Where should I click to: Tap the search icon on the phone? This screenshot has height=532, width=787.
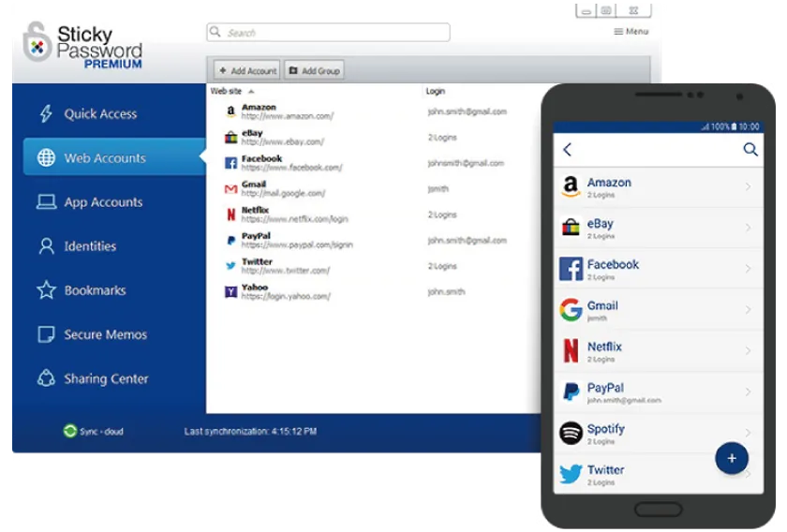(750, 149)
